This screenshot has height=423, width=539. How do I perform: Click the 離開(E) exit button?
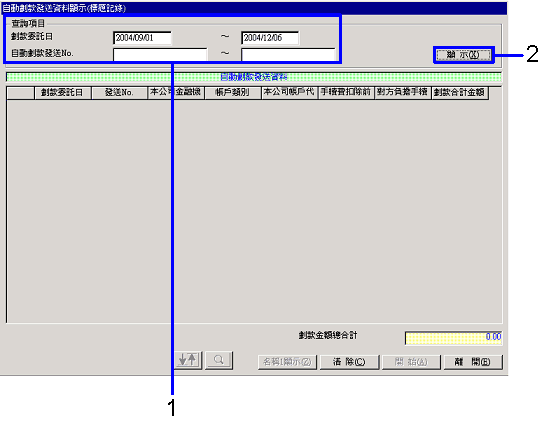tap(473, 362)
